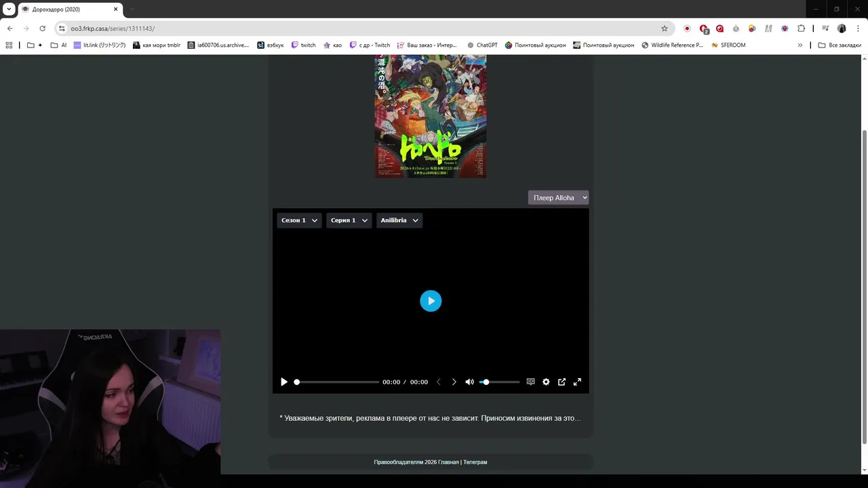Close the Дорохэдоро (2020) tab

click(x=116, y=9)
